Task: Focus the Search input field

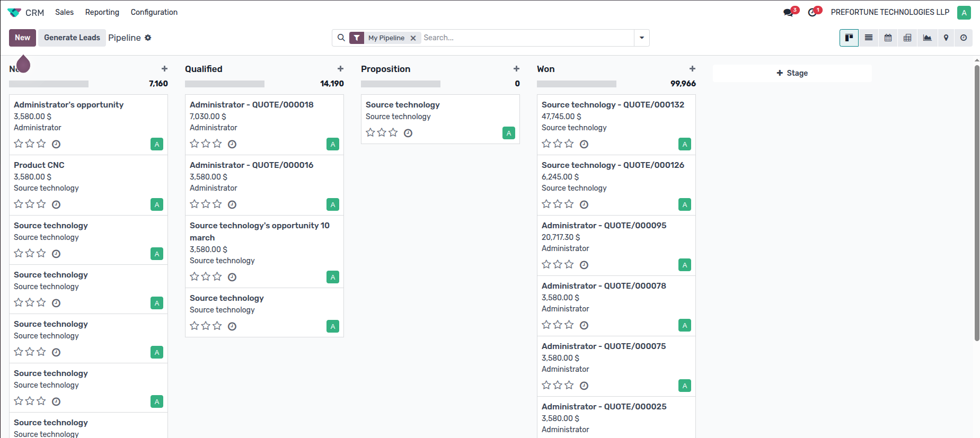Action: (x=527, y=38)
